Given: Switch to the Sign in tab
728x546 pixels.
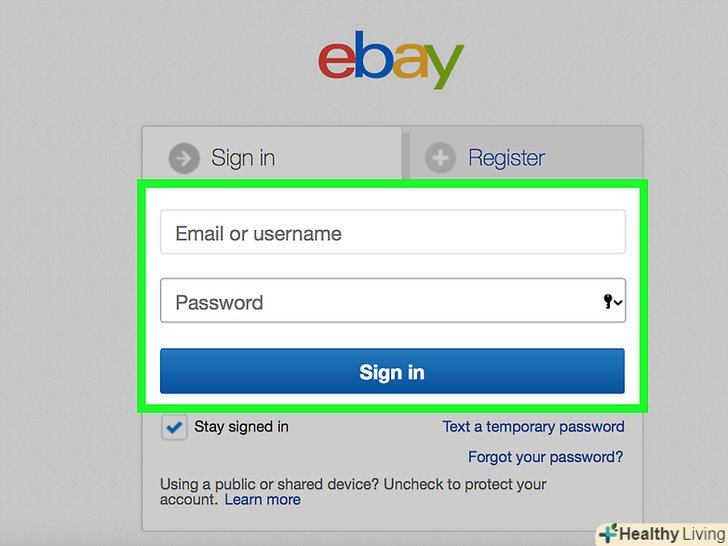Looking at the screenshot, I should tap(272, 153).
